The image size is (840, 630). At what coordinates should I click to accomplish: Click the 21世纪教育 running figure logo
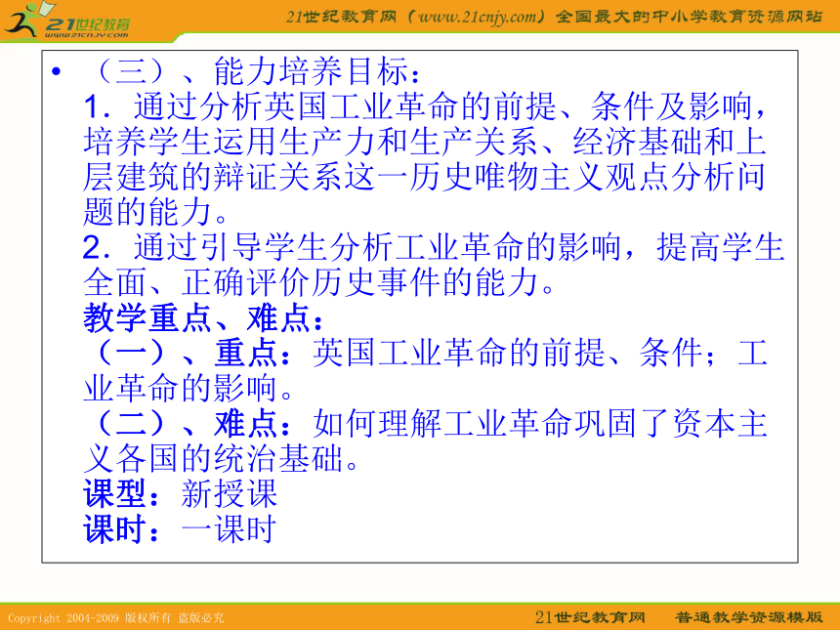[67, 21]
